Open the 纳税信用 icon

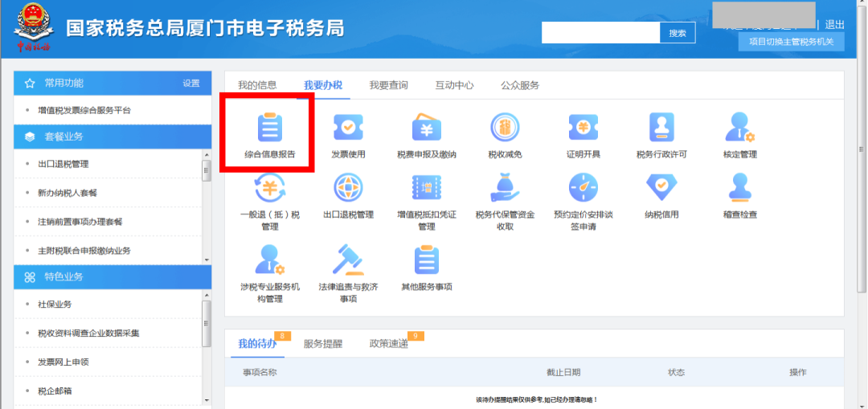click(x=661, y=187)
